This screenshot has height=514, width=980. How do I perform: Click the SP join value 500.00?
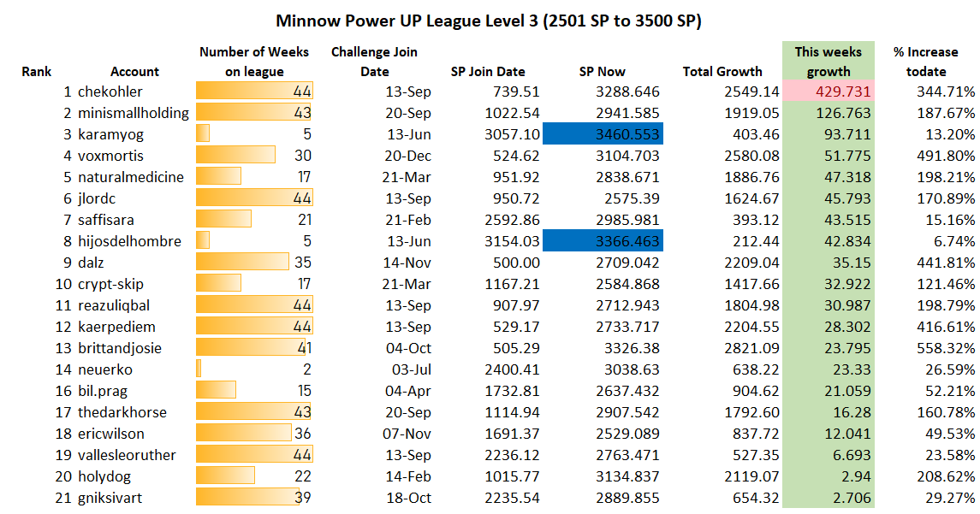click(x=516, y=263)
